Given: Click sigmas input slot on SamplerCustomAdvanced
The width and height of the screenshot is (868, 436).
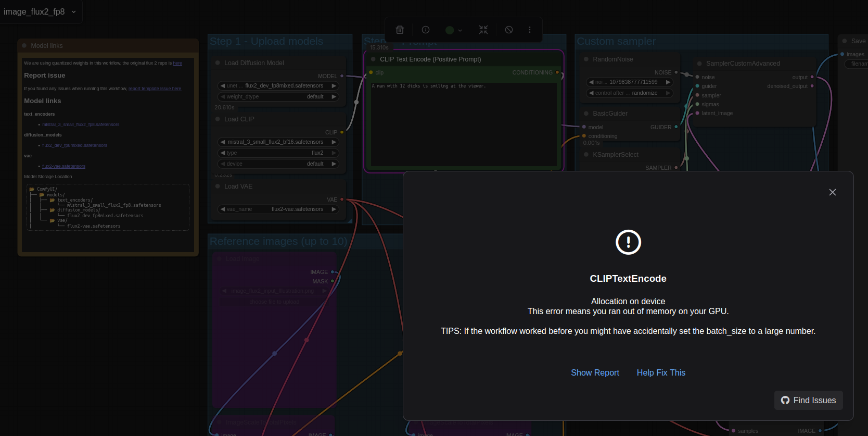Looking at the screenshot, I should pyautogui.click(x=697, y=104).
